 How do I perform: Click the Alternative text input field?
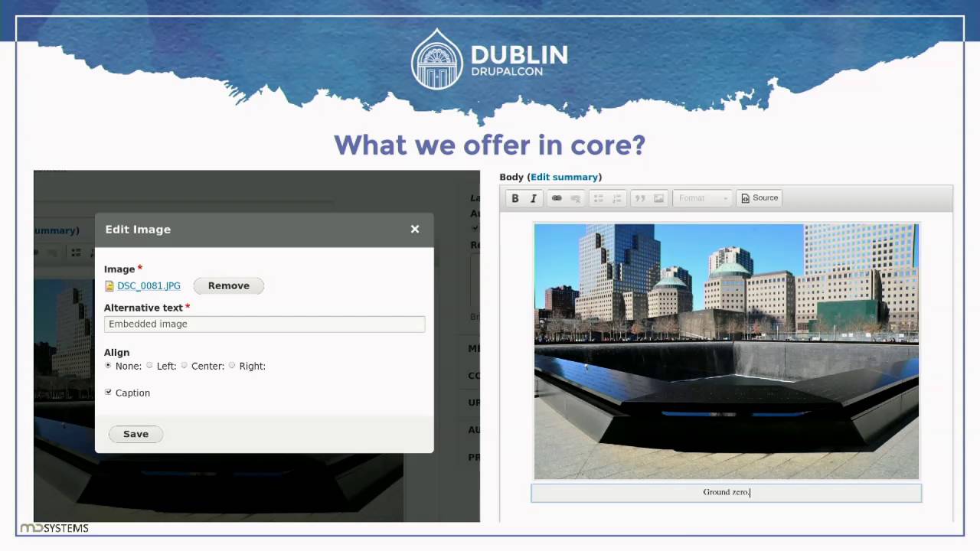point(264,324)
